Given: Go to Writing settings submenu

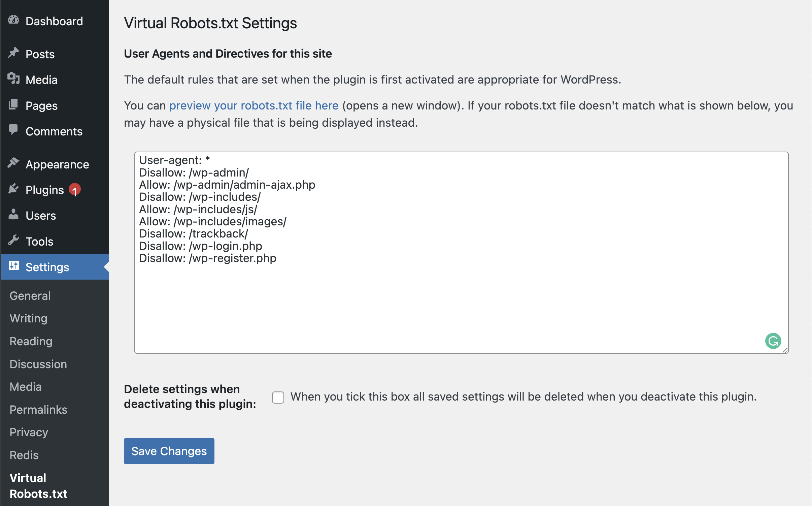Looking at the screenshot, I should coord(29,318).
